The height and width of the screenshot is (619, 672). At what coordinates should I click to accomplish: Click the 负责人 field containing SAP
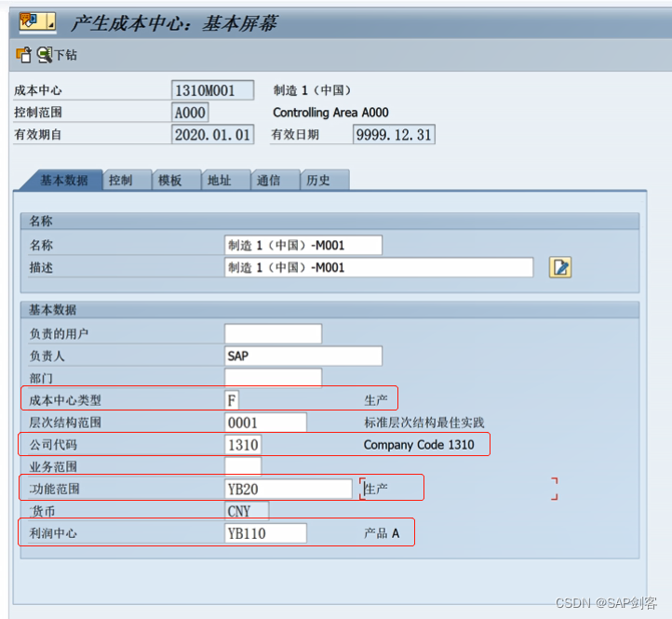[x=303, y=356]
